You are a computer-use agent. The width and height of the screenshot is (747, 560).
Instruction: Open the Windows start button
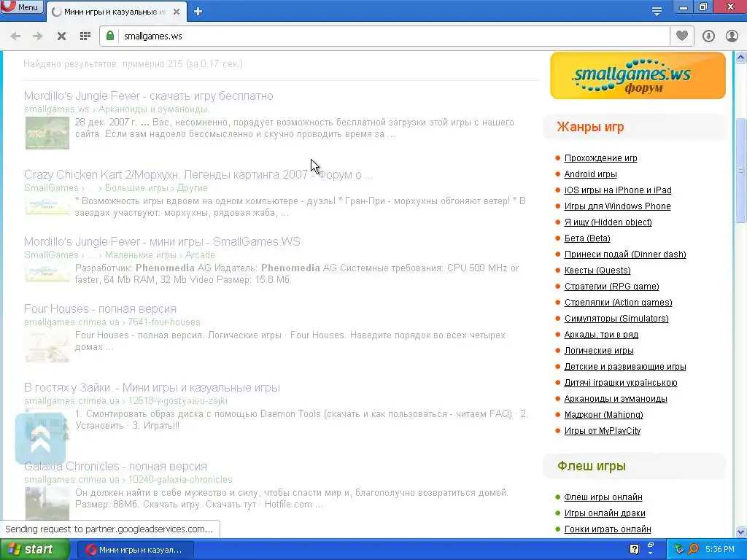(x=34, y=549)
